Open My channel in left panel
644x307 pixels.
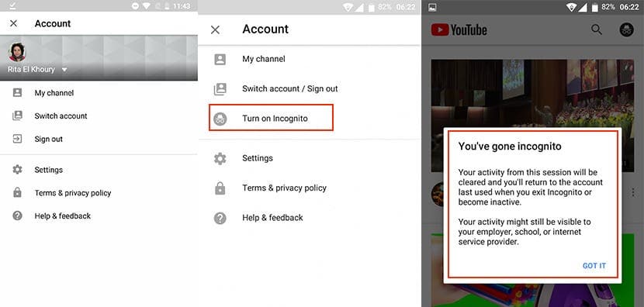pyautogui.click(x=54, y=93)
